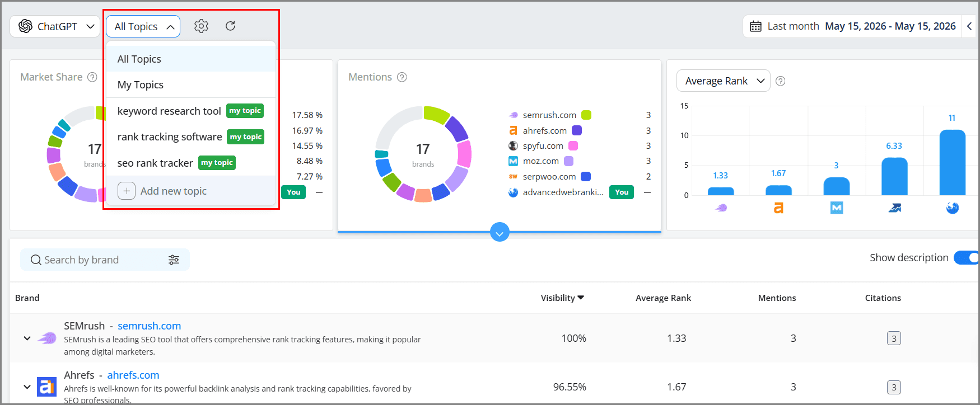Viewport: 980px width, 405px height.
Task: Click the SEMrush logo under the chart
Action: (x=721, y=208)
